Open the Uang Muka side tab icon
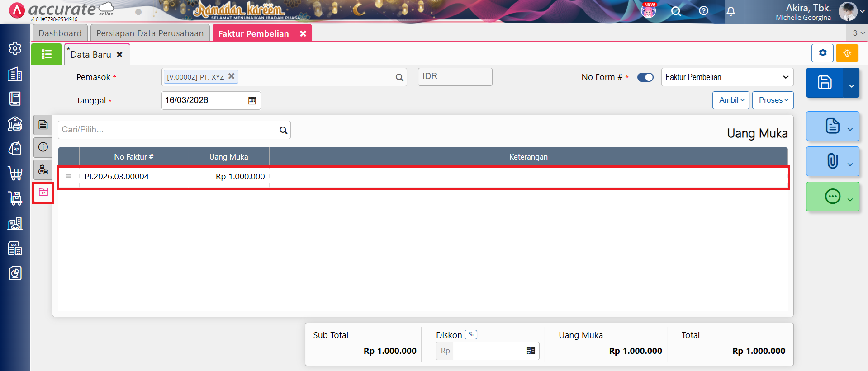The width and height of the screenshot is (868, 371). click(43, 193)
